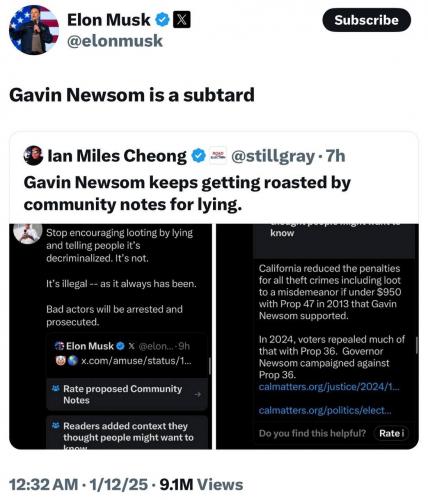428x500 pixels.
Task: Open the calmatters.org/justice/2024 link
Action: [x=329, y=387]
